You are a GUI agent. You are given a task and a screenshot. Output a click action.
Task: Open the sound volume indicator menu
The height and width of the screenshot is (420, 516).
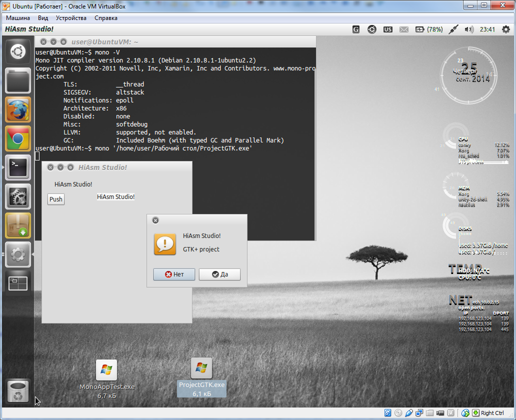click(x=468, y=29)
